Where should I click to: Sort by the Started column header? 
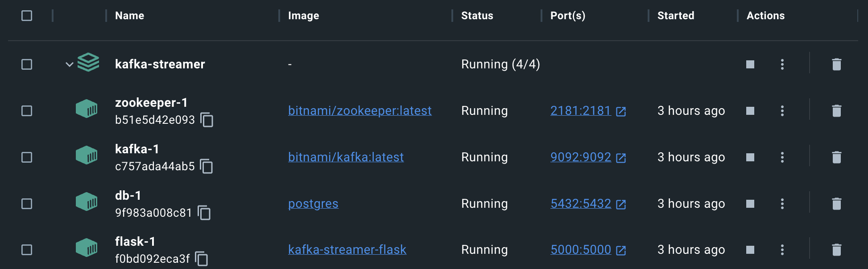pyautogui.click(x=675, y=16)
